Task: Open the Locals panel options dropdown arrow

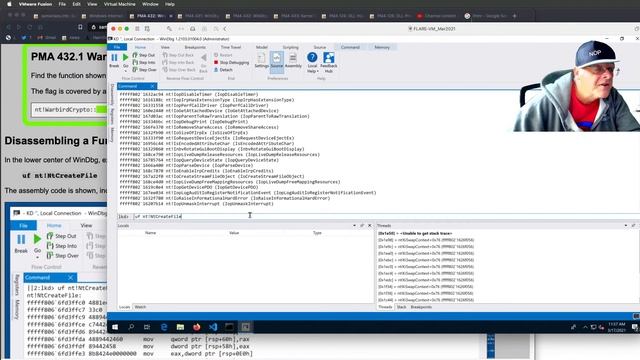Action: click(354, 225)
